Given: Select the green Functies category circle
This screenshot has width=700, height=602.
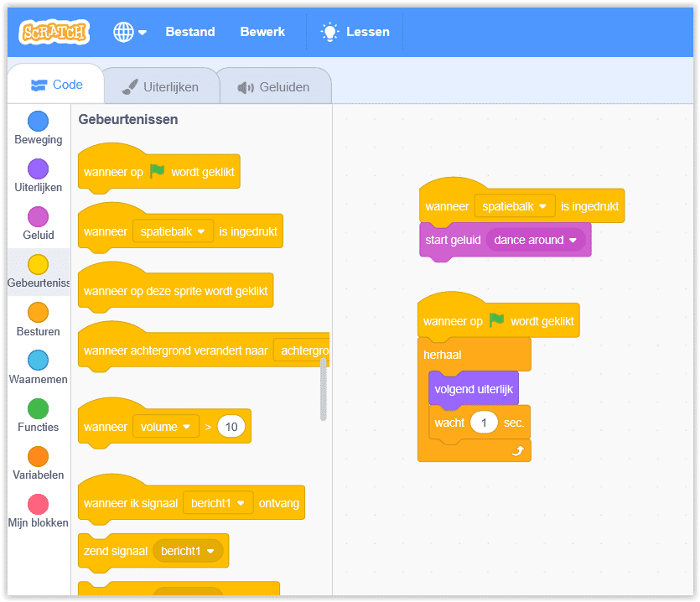Looking at the screenshot, I should 38,408.
